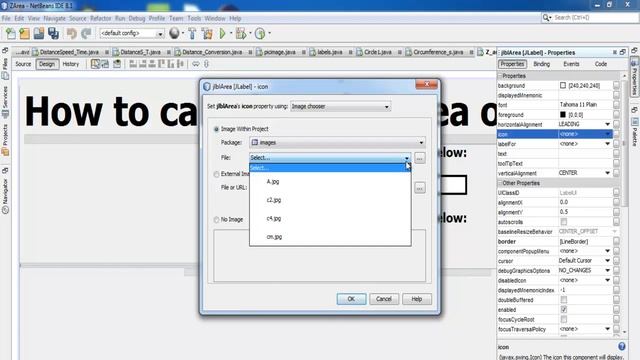Open the labelFor none dropdown
This screenshot has width=640, height=360.
click(607, 144)
